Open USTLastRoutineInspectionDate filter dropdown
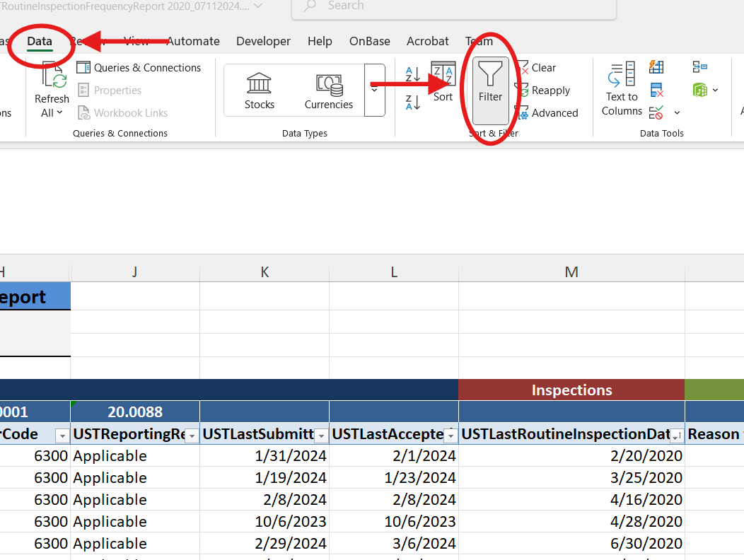Image resolution: width=744 pixels, height=560 pixels. click(x=676, y=436)
